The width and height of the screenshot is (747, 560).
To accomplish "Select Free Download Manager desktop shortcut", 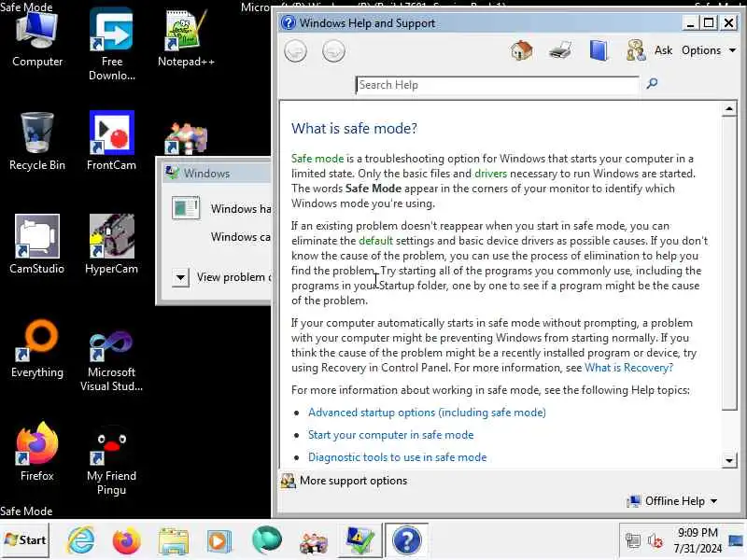I will (x=111, y=45).
